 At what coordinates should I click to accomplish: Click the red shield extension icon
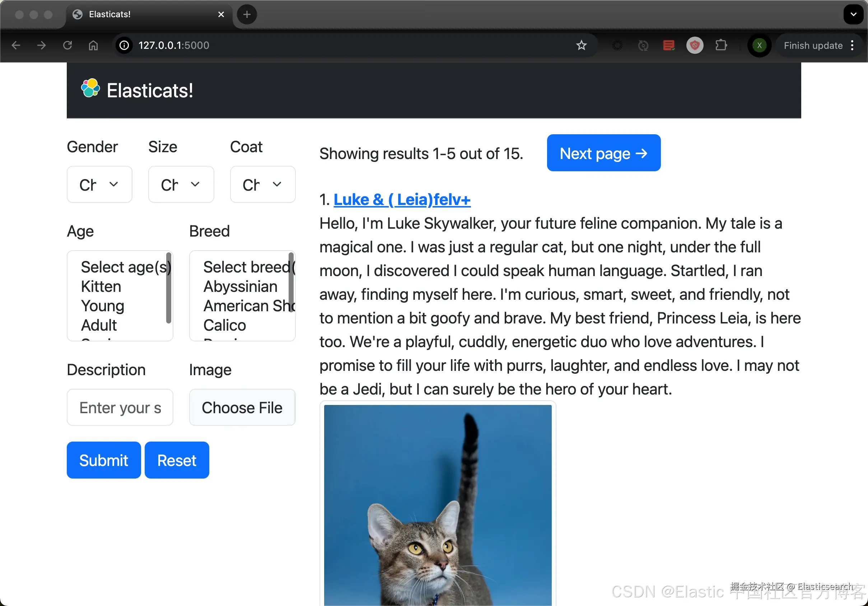tap(695, 45)
